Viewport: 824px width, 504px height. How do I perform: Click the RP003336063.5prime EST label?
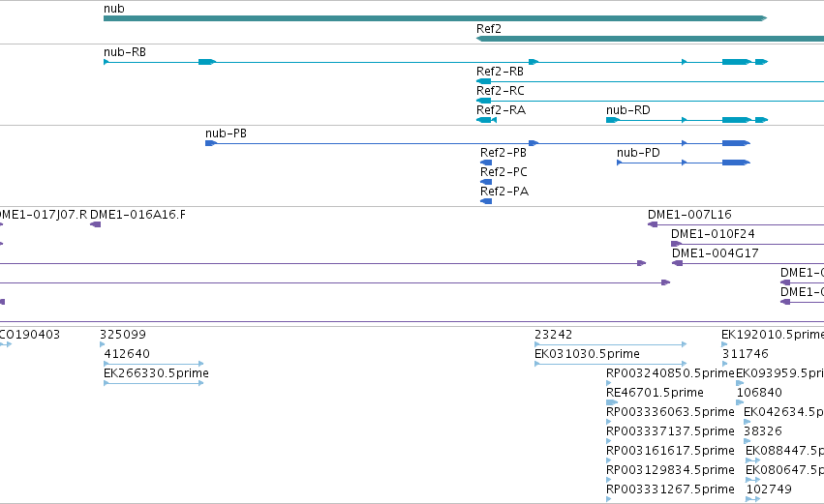pos(670,413)
